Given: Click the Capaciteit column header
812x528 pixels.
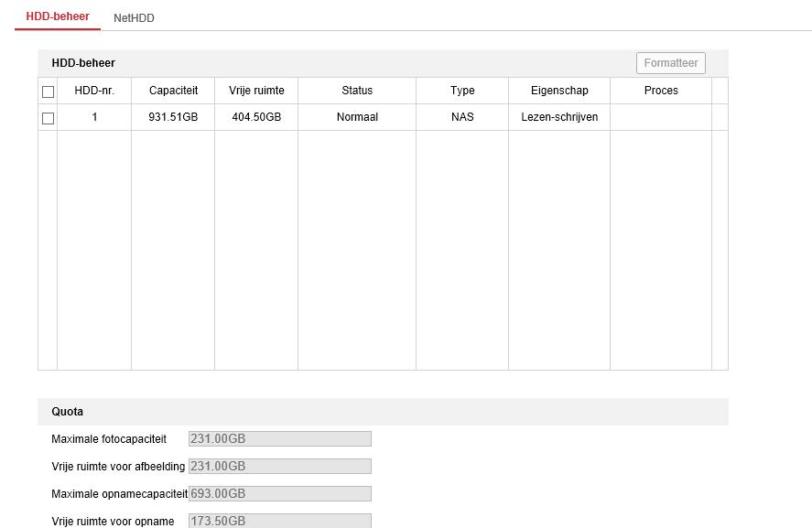Looking at the screenshot, I should coord(173,91).
